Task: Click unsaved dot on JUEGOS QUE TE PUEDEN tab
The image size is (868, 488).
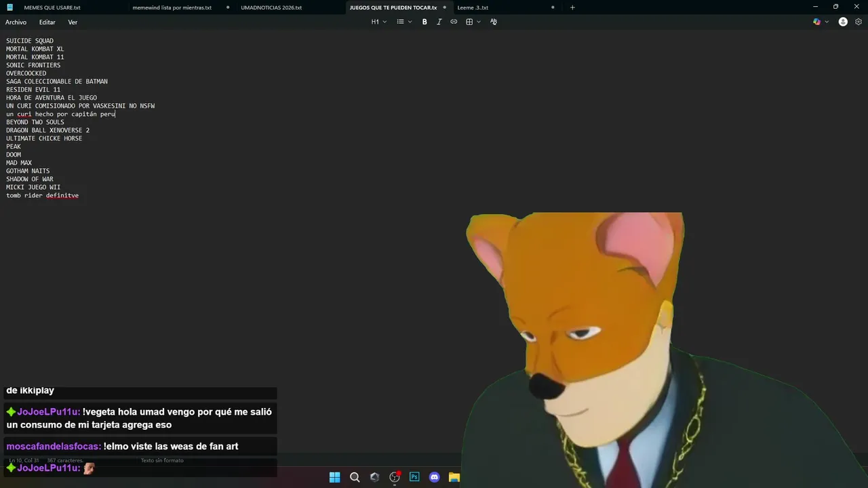Action: (445, 7)
